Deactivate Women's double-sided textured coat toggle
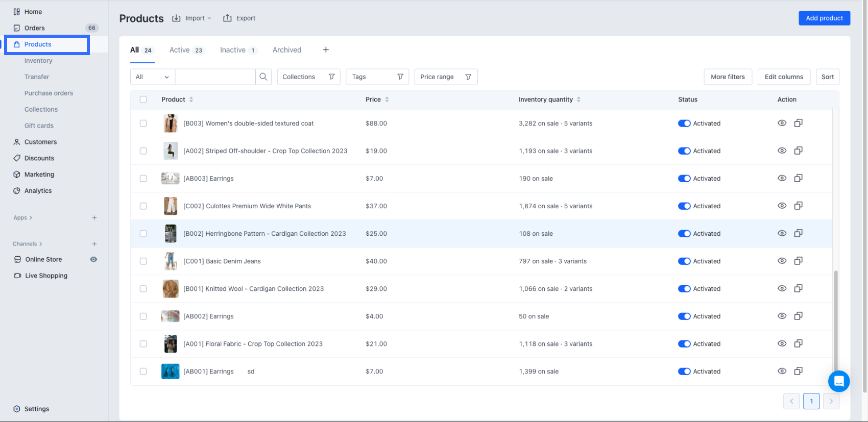The height and width of the screenshot is (422, 868). (x=684, y=123)
